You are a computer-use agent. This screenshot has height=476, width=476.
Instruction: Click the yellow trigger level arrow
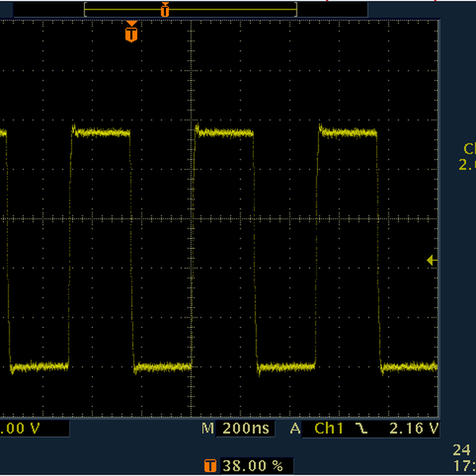[x=432, y=260]
